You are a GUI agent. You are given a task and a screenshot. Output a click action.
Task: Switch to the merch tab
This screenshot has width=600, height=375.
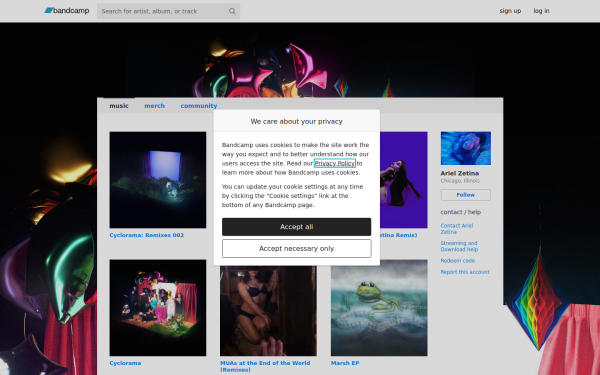(x=155, y=106)
